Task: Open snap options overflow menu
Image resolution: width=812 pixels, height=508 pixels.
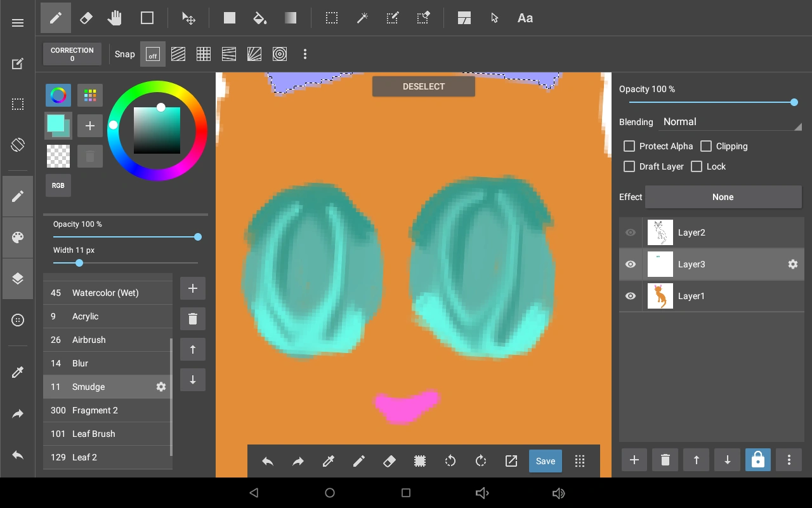Action: [305, 55]
